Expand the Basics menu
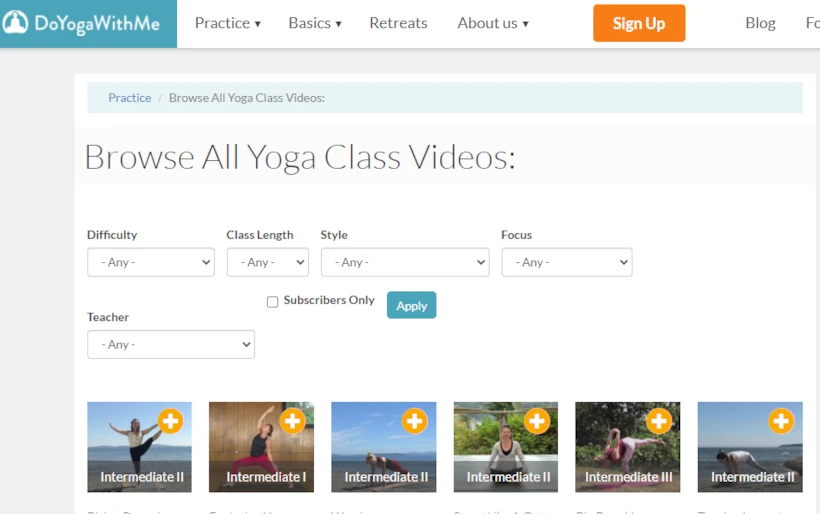Image resolution: width=820 pixels, height=514 pixels. [x=315, y=23]
